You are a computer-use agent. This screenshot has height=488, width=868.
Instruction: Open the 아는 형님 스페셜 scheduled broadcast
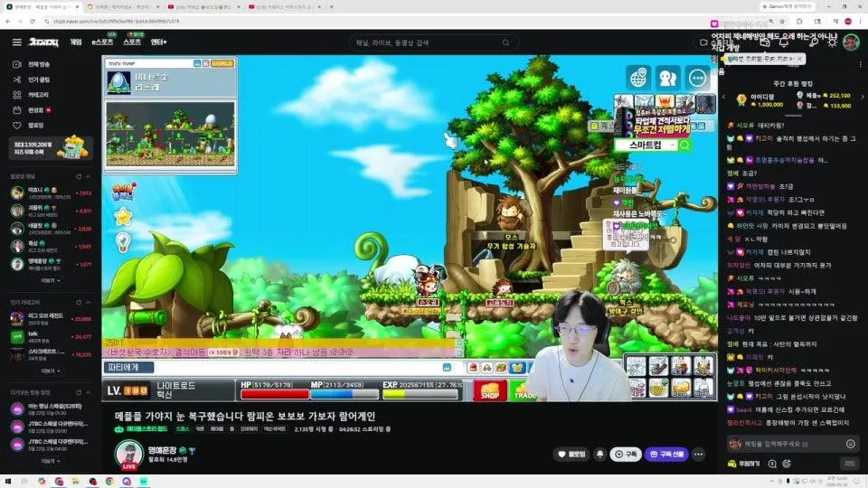[51, 408]
